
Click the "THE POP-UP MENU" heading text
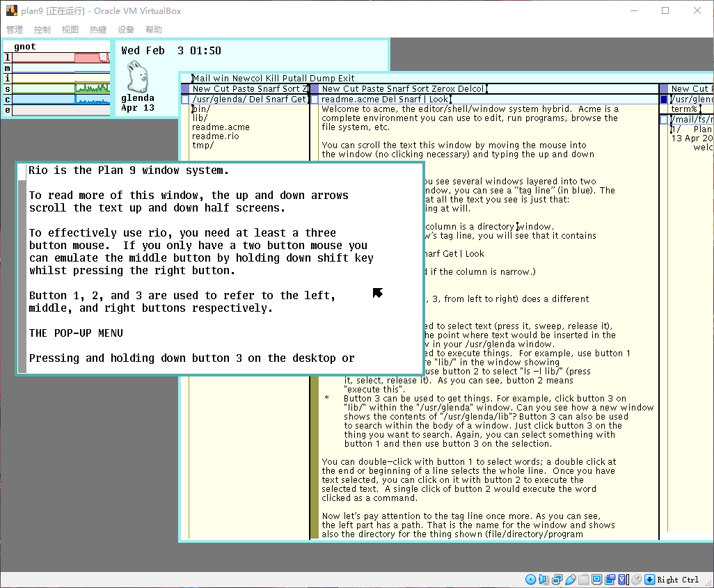point(76,333)
